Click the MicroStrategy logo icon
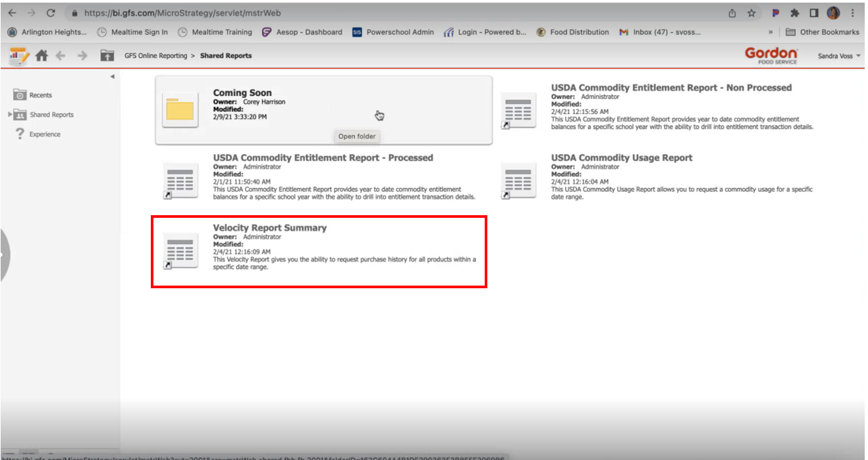The width and height of the screenshot is (868, 460). click(x=19, y=56)
